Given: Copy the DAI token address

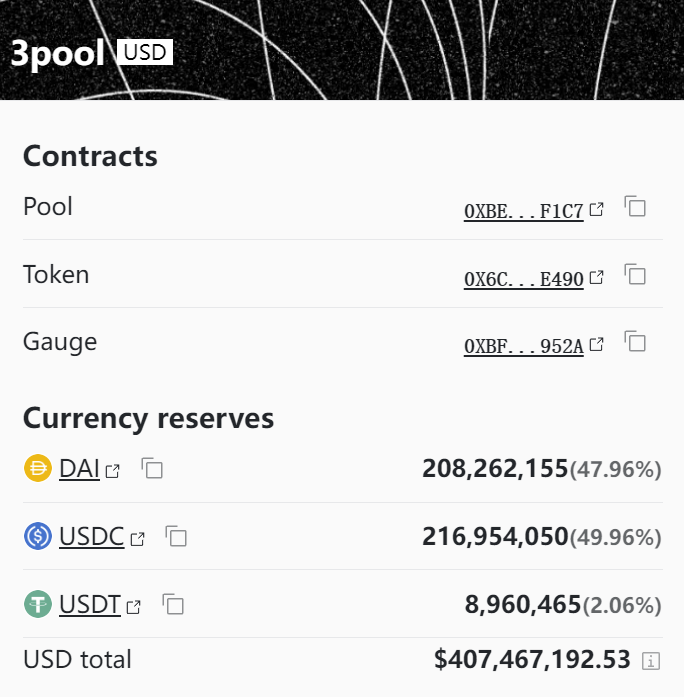Looking at the screenshot, I should (x=152, y=468).
